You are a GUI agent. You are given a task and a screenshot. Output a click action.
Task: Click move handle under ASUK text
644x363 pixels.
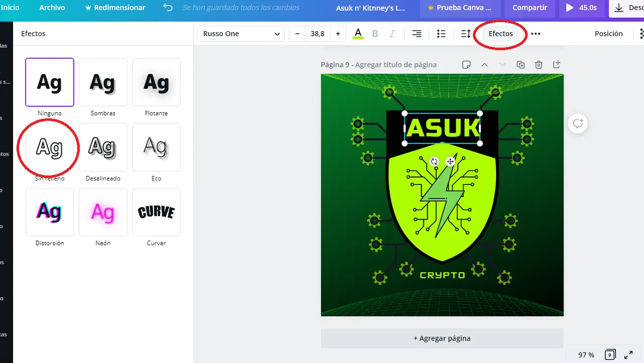[x=450, y=161]
